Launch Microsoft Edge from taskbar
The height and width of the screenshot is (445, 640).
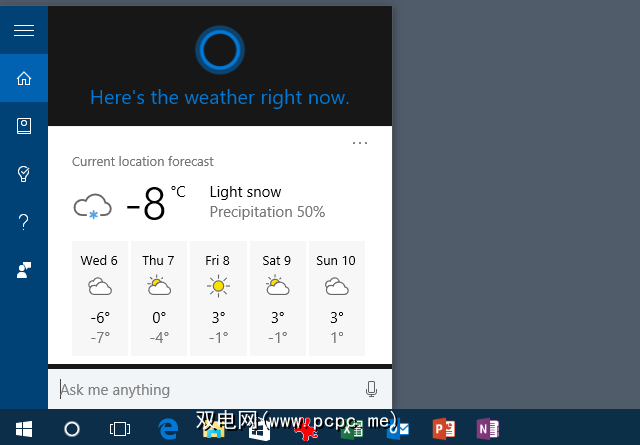tap(168, 429)
